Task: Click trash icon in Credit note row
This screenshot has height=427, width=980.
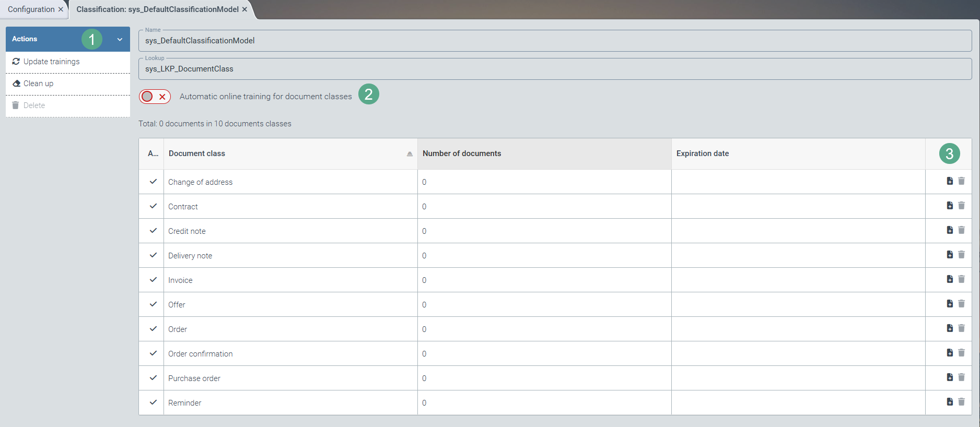Action: pyautogui.click(x=961, y=230)
